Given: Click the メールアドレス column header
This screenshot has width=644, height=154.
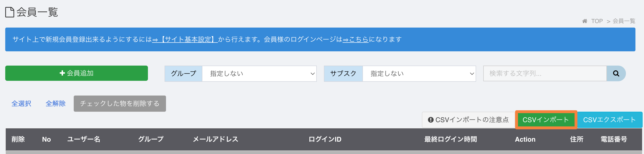Looking at the screenshot, I should pyautogui.click(x=215, y=139).
